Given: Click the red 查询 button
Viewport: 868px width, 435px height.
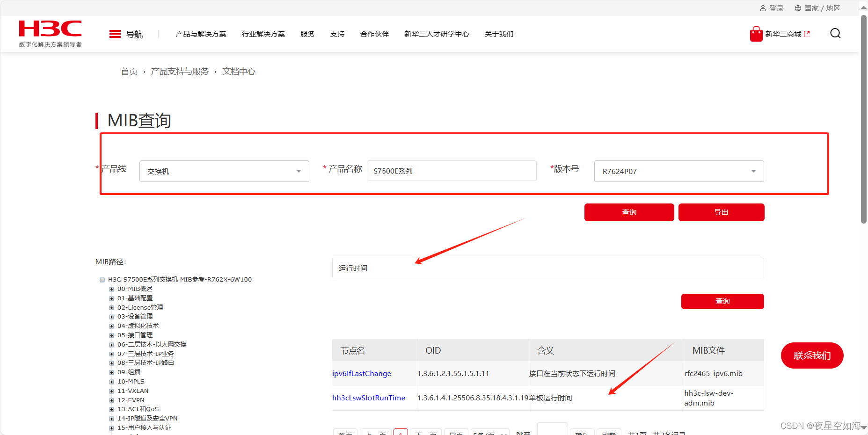Looking at the screenshot, I should [628, 212].
